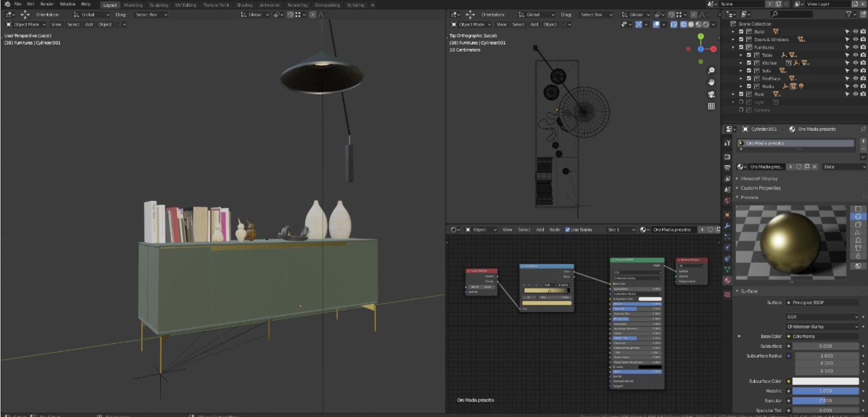Open the Texture properties checker tab
Image resolution: width=868 pixels, height=417 pixels.
pyautogui.click(x=727, y=294)
